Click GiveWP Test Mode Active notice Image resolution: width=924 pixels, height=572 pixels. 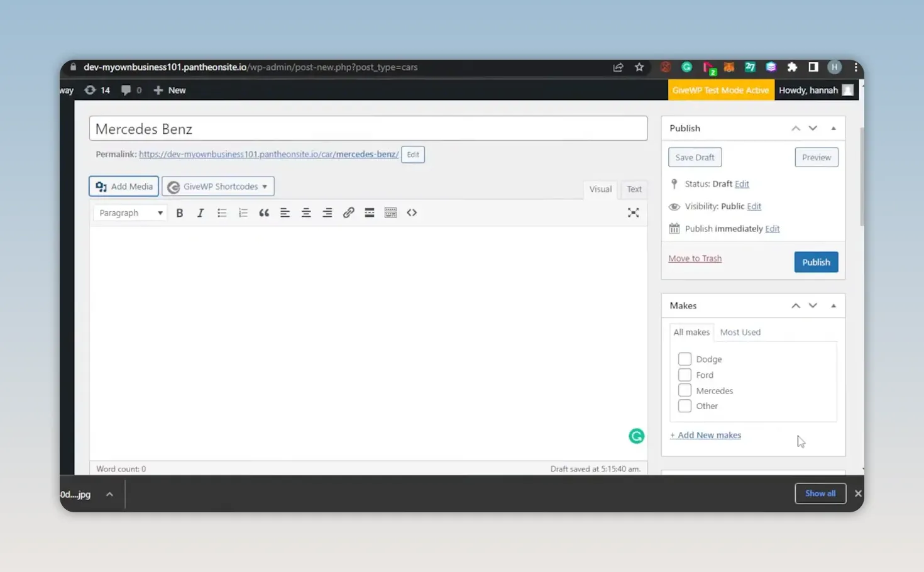(720, 91)
